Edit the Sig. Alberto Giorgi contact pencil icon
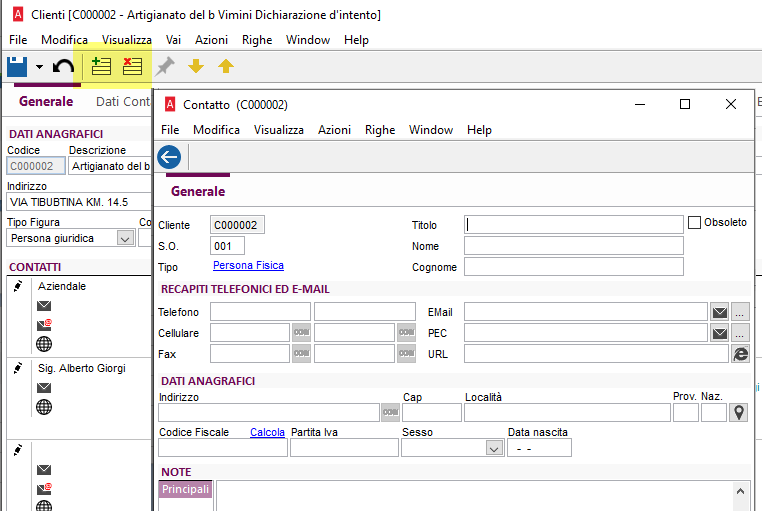 pyautogui.click(x=18, y=369)
